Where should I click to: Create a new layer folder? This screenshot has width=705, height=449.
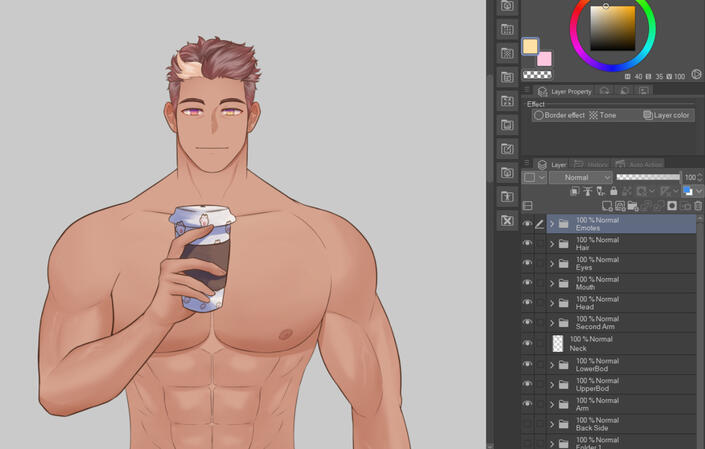pos(632,206)
